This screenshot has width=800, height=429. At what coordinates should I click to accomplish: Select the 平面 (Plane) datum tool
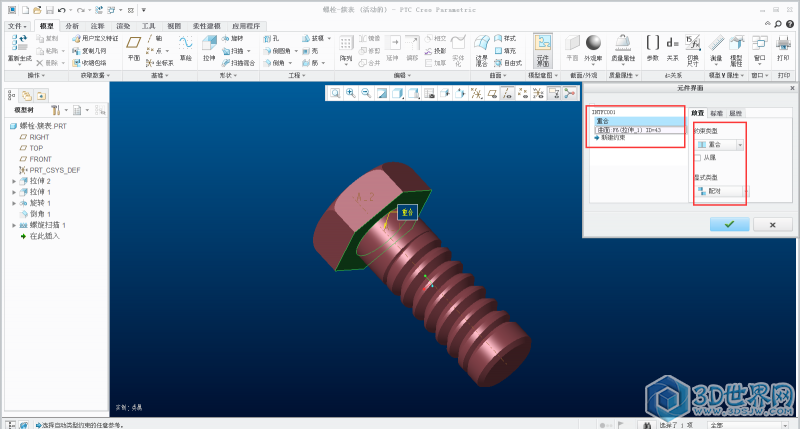pos(134,49)
